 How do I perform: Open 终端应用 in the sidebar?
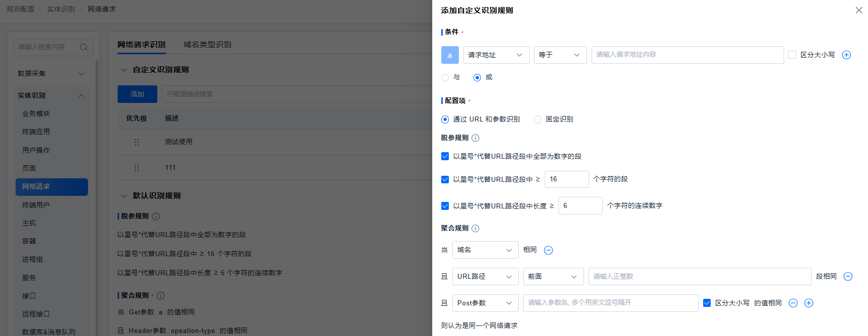pos(36,132)
